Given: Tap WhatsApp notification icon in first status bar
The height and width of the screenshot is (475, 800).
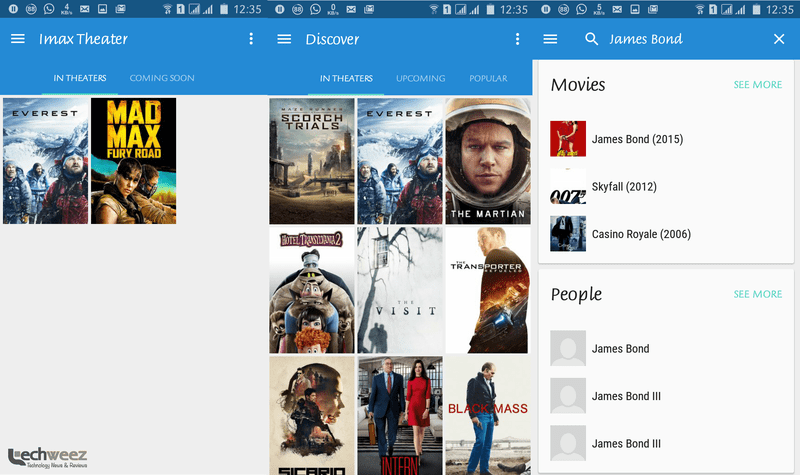Looking at the screenshot, I should [x=49, y=9].
